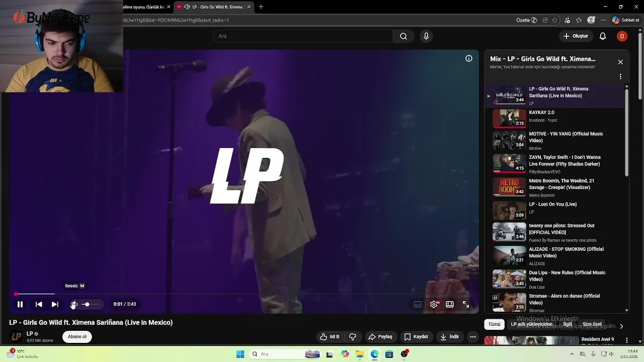Show hidden system tray icons
Screen dimensions: 644x362
pos(572,354)
